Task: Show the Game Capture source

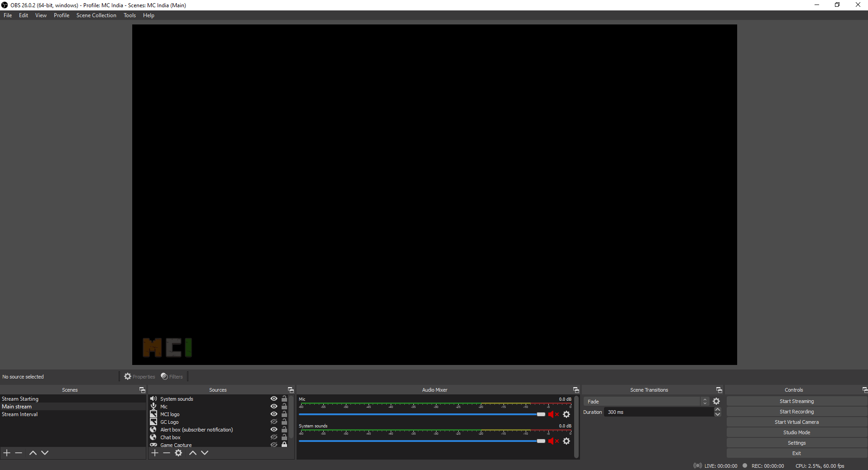Action: (x=274, y=445)
